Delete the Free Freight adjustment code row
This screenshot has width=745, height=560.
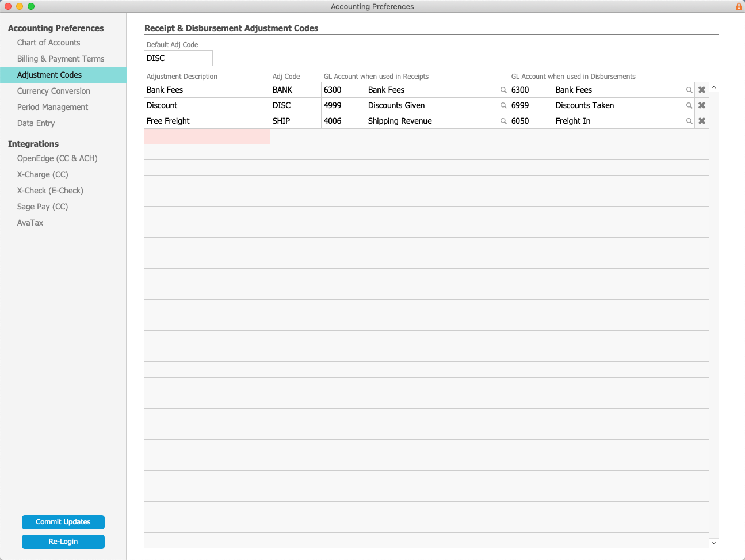pyautogui.click(x=702, y=121)
